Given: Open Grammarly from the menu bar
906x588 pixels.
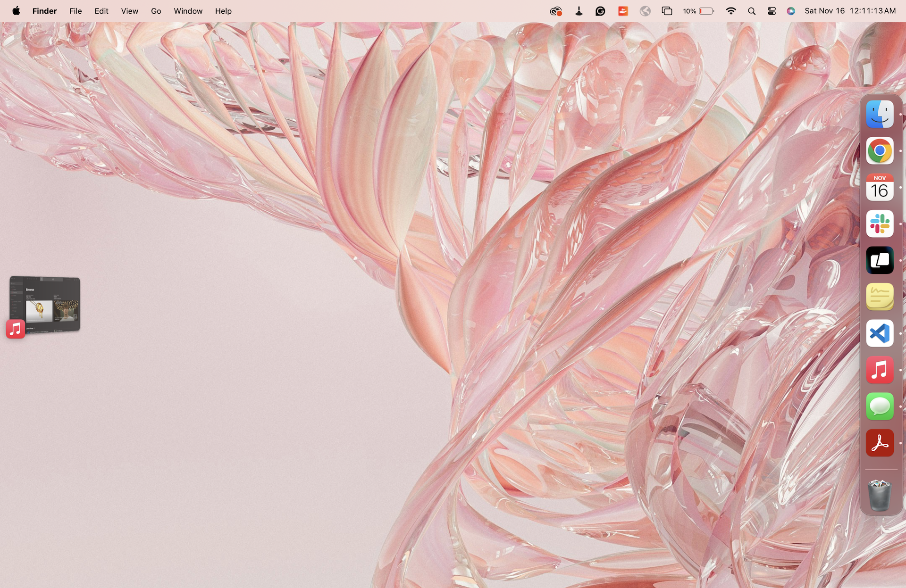Looking at the screenshot, I should coord(600,11).
